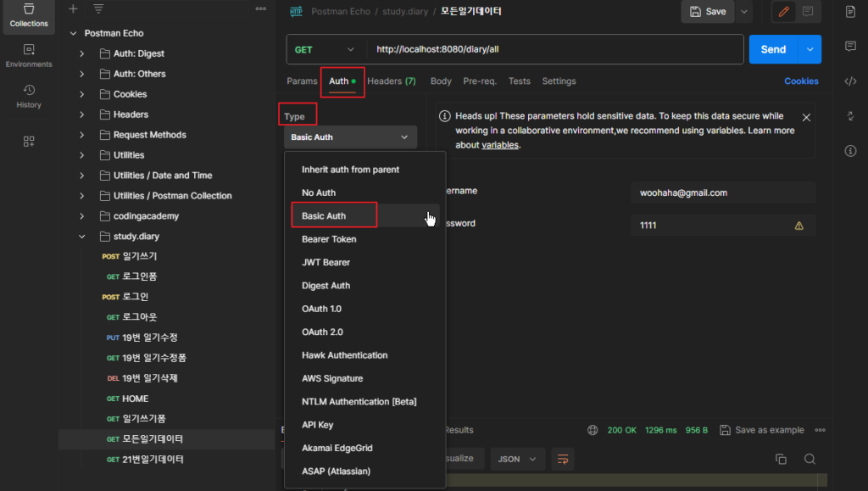Click the comment icon next to pencil
The width and height of the screenshot is (868, 491).
click(x=808, y=12)
